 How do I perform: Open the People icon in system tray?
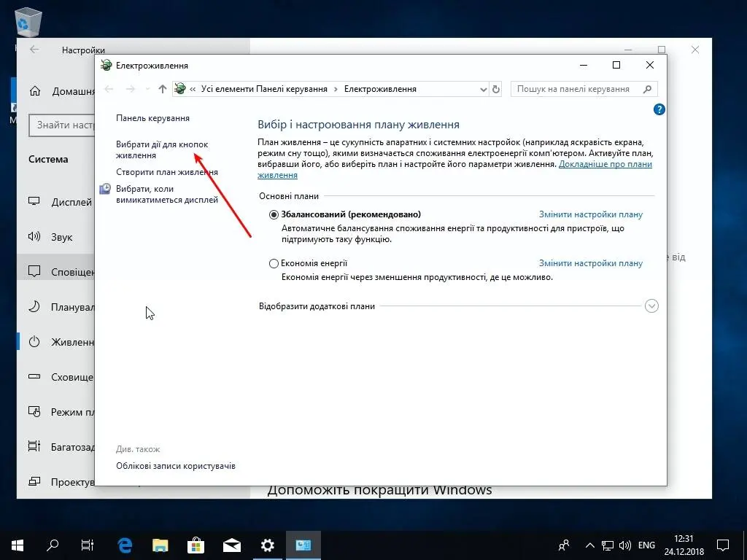pos(564,545)
